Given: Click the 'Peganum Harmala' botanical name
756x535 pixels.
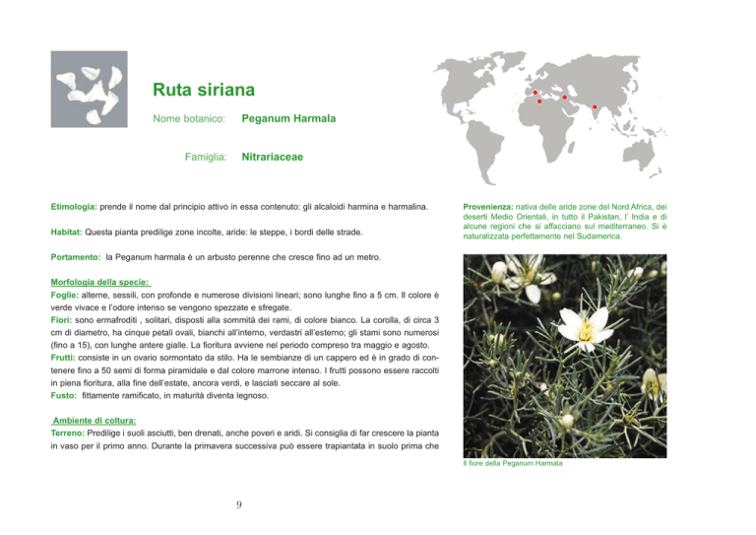Looking at the screenshot, I should coord(288,118).
